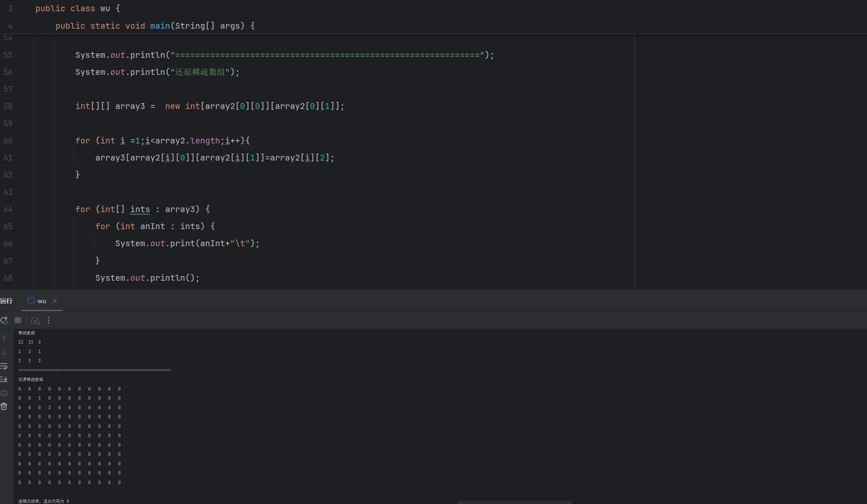Click console heading '还原稀疏数组'
This screenshot has width=867, height=504.
point(31,379)
